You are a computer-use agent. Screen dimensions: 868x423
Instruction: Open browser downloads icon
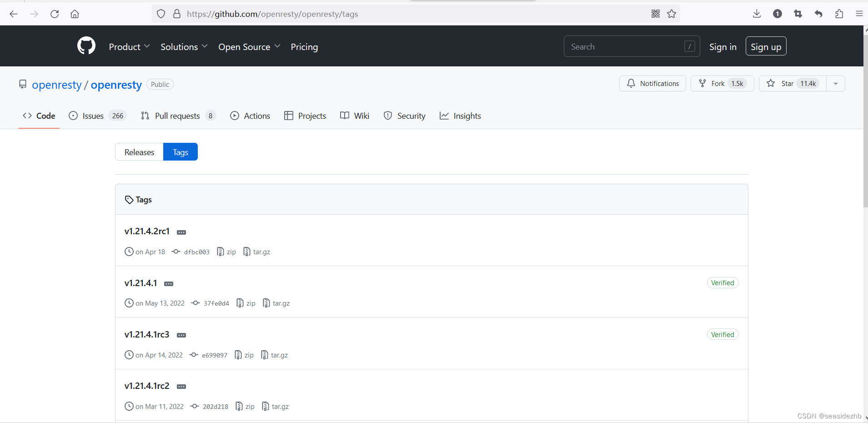[x=757, y=14]
